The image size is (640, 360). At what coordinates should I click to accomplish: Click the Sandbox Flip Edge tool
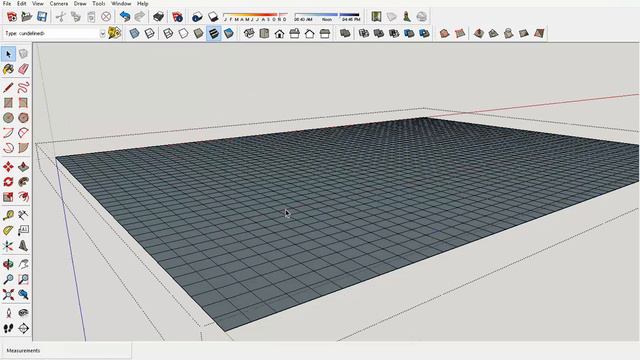[x=539, y=33]
